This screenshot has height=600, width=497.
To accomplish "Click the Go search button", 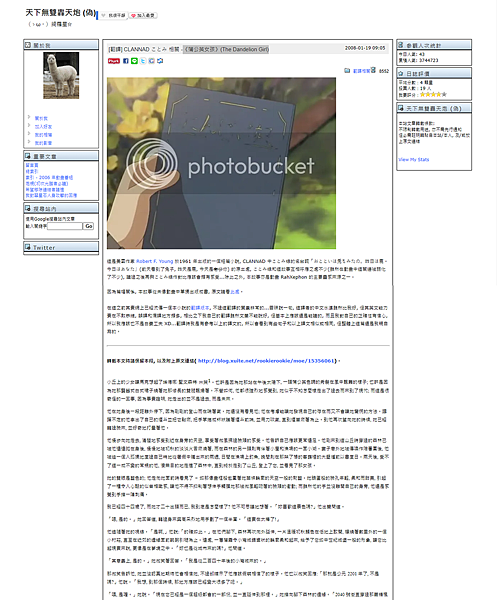I will coord(88,226).
